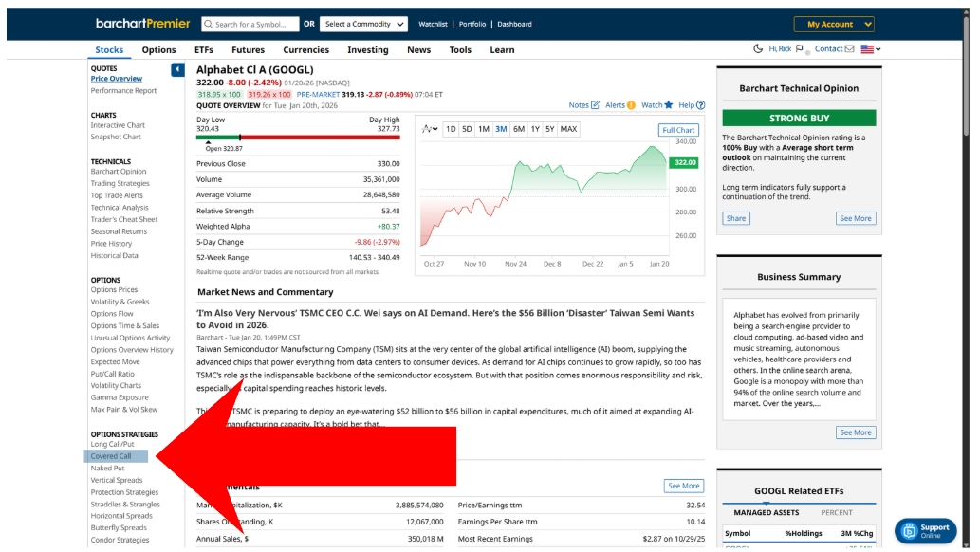Viewport: 980px width, 552px height.
Task: Open the US flag country dropdown
Action: (871, 48)
